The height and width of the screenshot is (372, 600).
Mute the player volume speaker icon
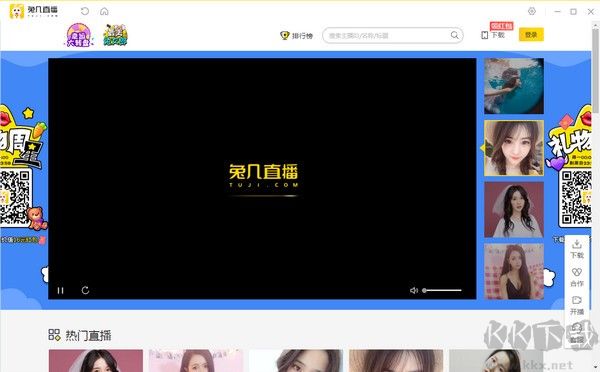coord(414,290)
